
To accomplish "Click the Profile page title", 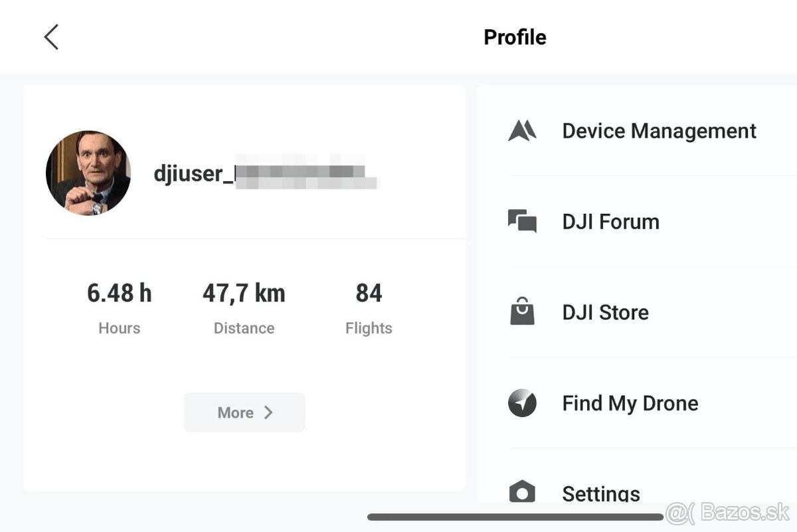I will (515, 37).
